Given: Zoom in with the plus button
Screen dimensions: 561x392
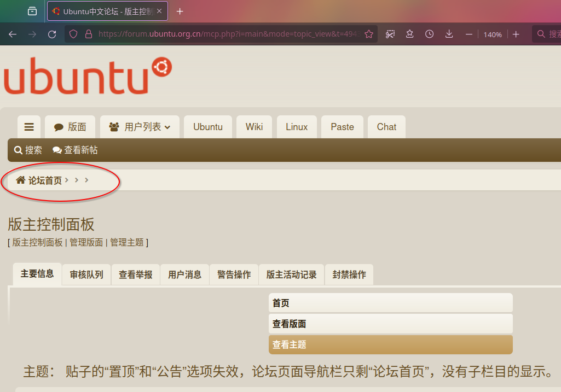Looking at the screenshot, I should [x=516, y=34].
